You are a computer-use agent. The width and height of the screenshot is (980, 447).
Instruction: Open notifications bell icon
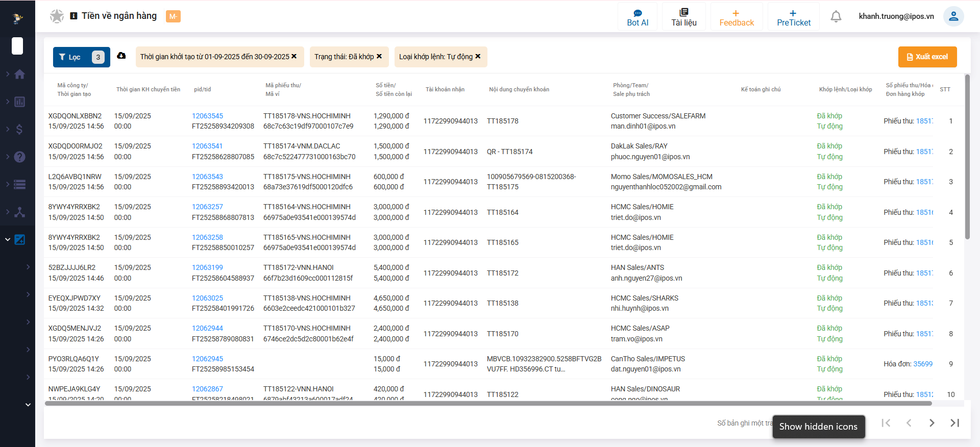(836, 17)
